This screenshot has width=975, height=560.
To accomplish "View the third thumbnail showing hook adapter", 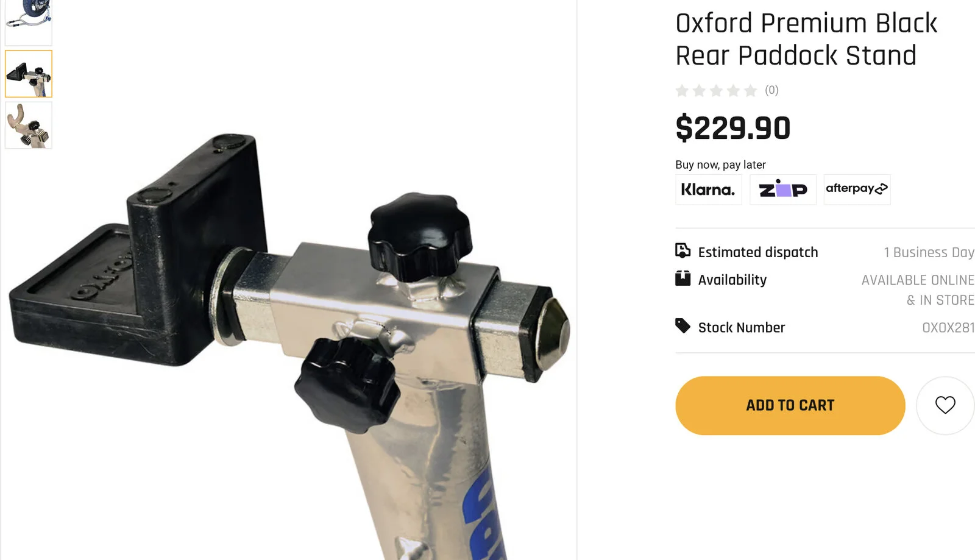I will (x=29, y=125).
